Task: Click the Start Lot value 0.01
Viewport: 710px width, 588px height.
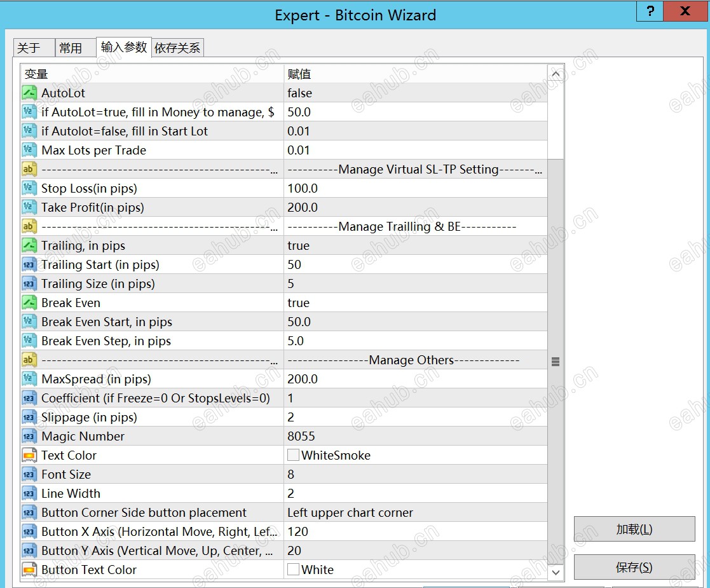Action: [298, 131]
